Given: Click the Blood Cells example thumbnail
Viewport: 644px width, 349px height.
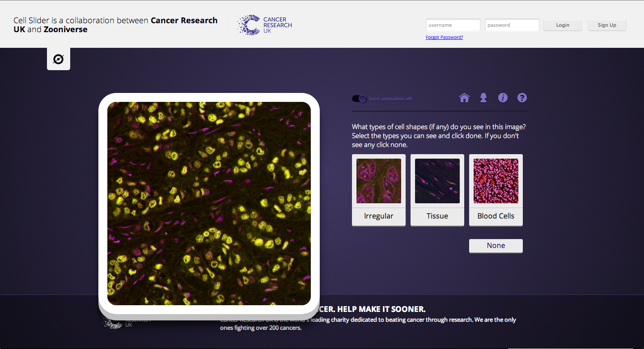Looking at the screenshot, I should pyautogui.click(x=496, y=181).
